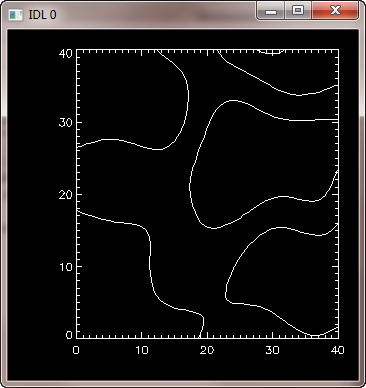366x388 pixels.
Task: Click the y-axis label 30
Action: (65, 123)
